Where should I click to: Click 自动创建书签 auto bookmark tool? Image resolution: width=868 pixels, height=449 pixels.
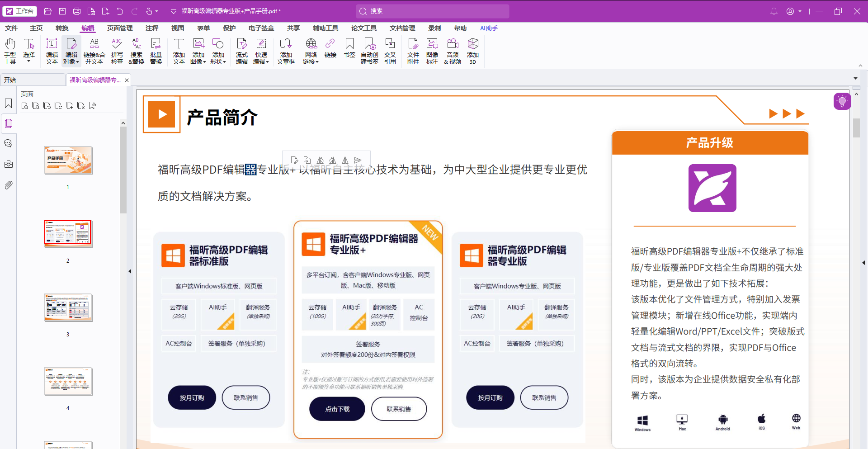(369, 51)
